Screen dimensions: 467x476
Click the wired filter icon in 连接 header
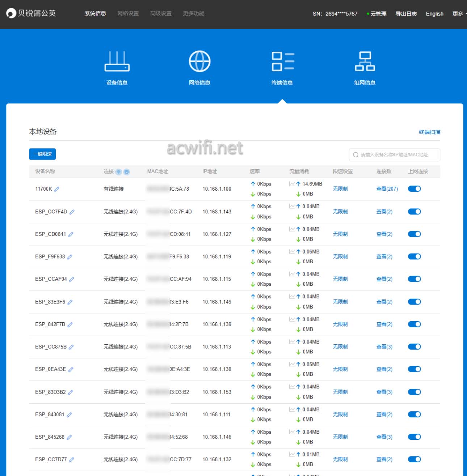(126, 172)
